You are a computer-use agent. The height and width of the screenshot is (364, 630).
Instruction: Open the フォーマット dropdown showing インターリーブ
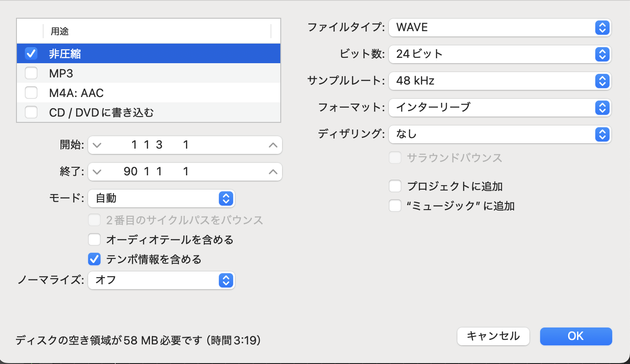pos(500,107)
